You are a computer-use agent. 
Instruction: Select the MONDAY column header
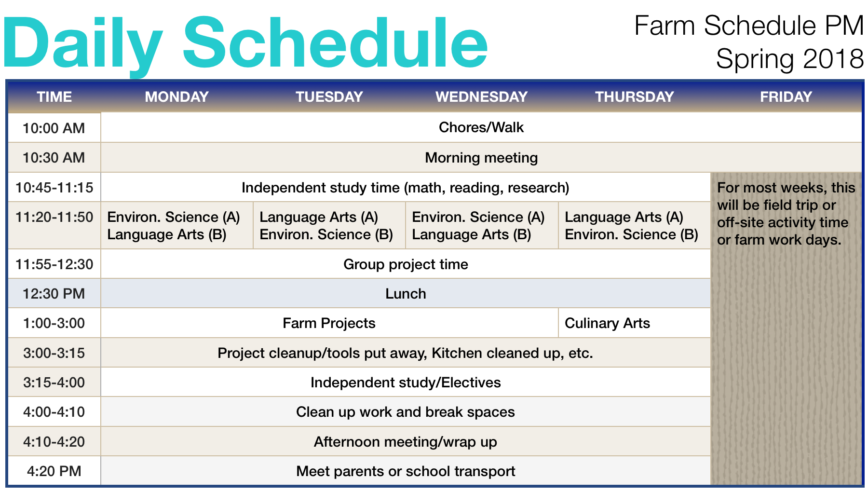click(176, 97)
